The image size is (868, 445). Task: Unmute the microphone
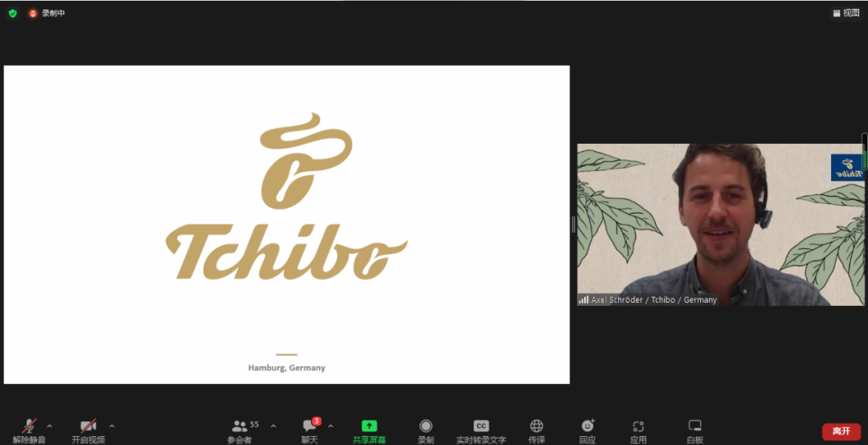30,427
